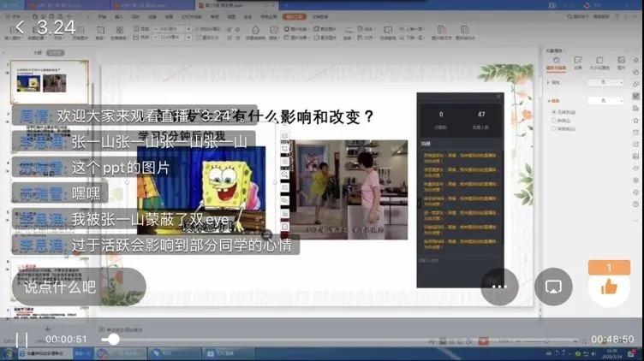
Task: Click the back arrow next to 3.24
Action: tap(20, 28)
